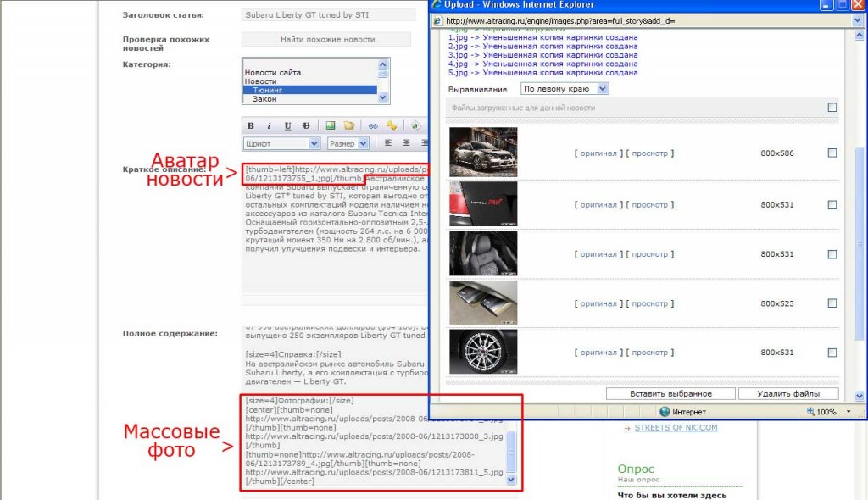Click into the Краткое описание text area

[335, 227]
